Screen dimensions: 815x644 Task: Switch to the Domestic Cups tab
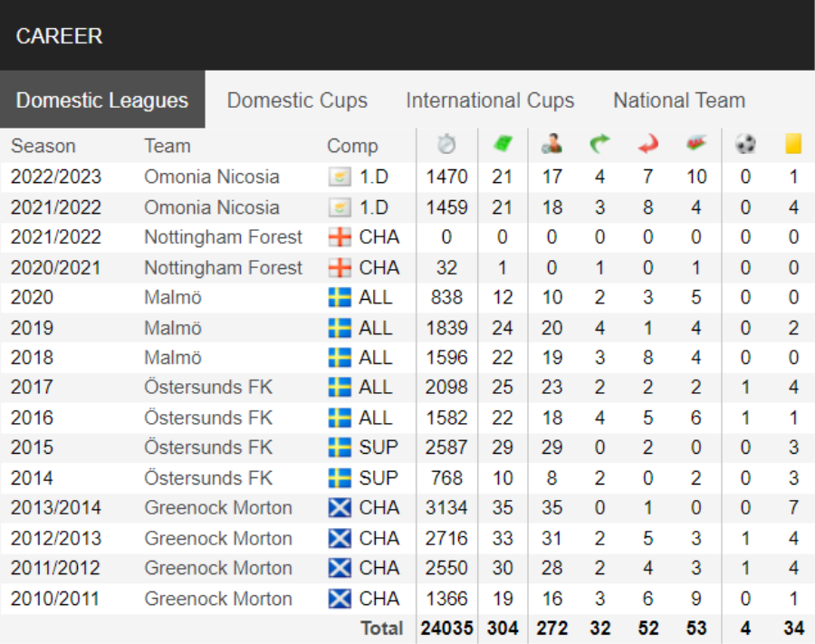click(x=297, y=101)
